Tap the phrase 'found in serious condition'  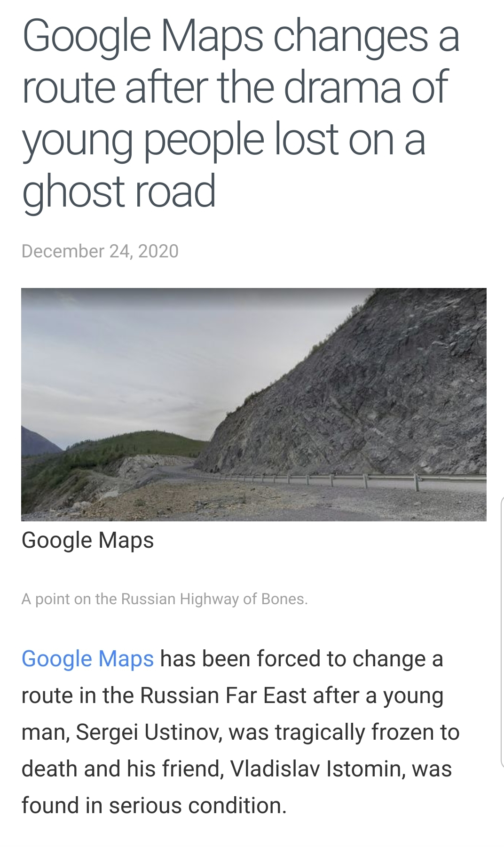point(154,806)
